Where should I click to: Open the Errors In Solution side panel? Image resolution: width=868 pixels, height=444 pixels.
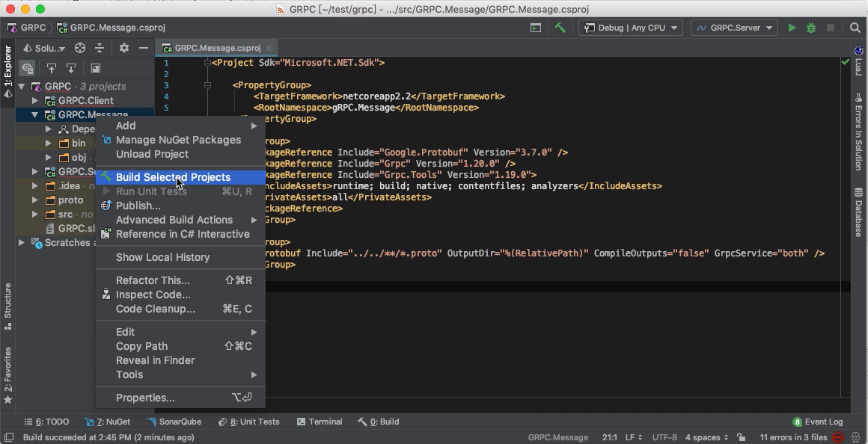858,132
